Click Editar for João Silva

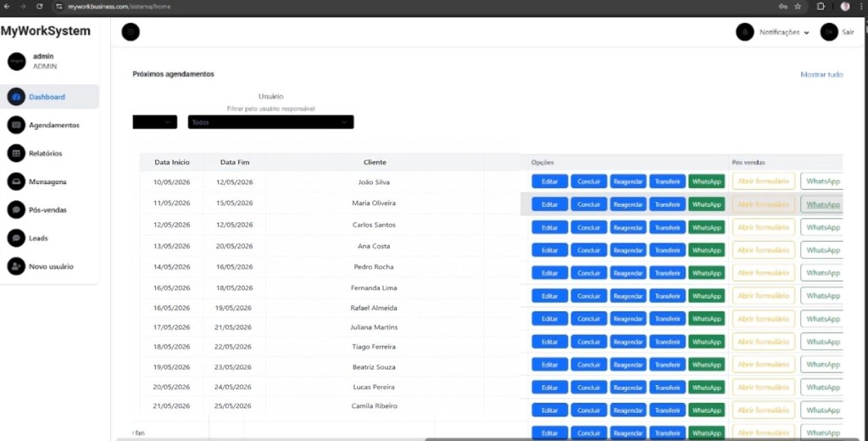pyautogui.click(x=549, y=181)
